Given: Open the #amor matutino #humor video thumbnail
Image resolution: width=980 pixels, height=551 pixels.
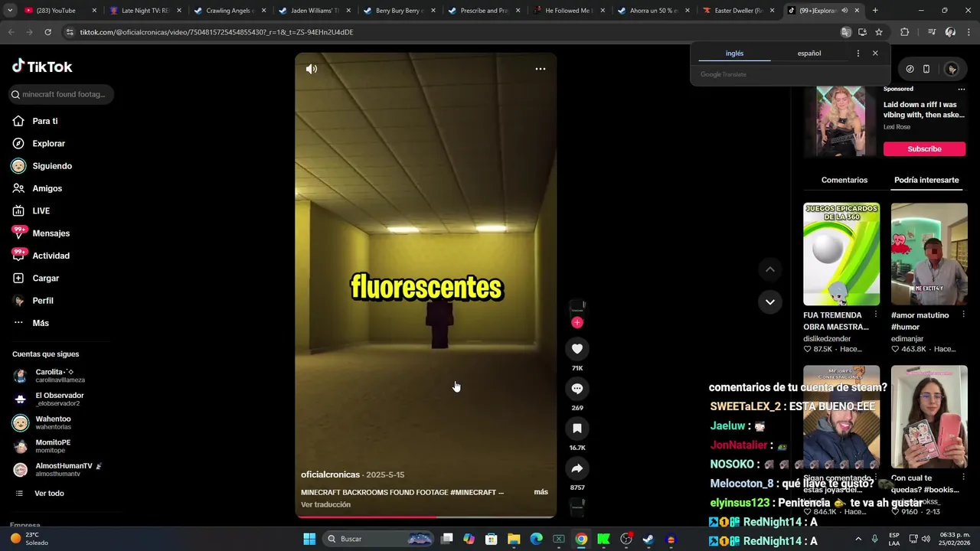Looking at the screenshot, I should coord(929,254).
